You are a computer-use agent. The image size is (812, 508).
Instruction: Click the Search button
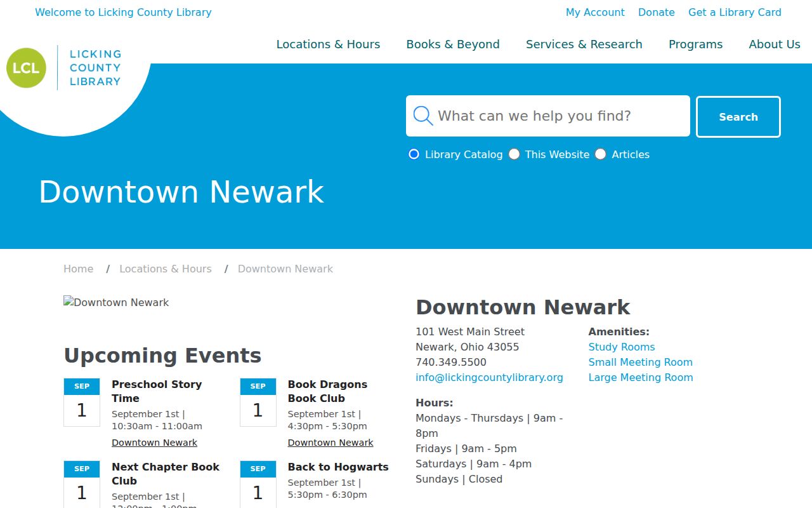click(738, 117)
